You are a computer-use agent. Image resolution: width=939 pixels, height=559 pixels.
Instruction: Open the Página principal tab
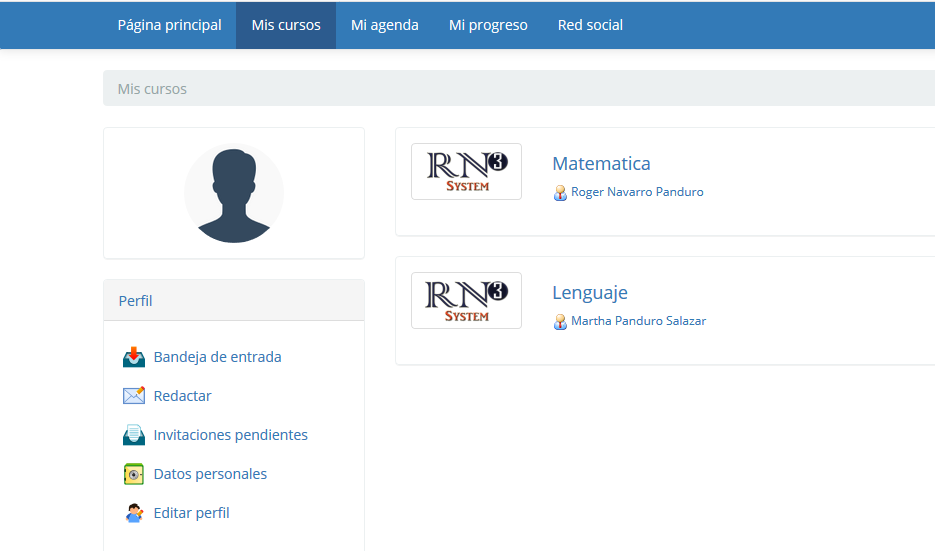[169, 25]
